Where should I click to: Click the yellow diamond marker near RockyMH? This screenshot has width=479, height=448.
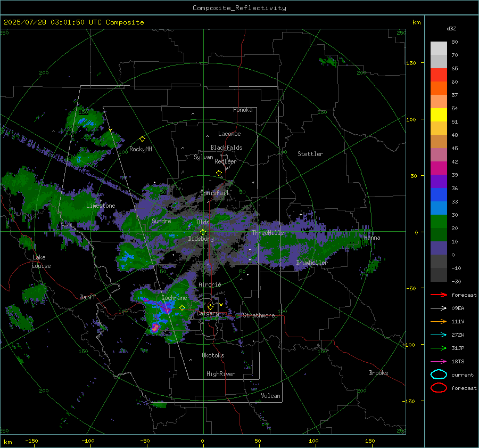pyautogui.click(x=142, y=139)
